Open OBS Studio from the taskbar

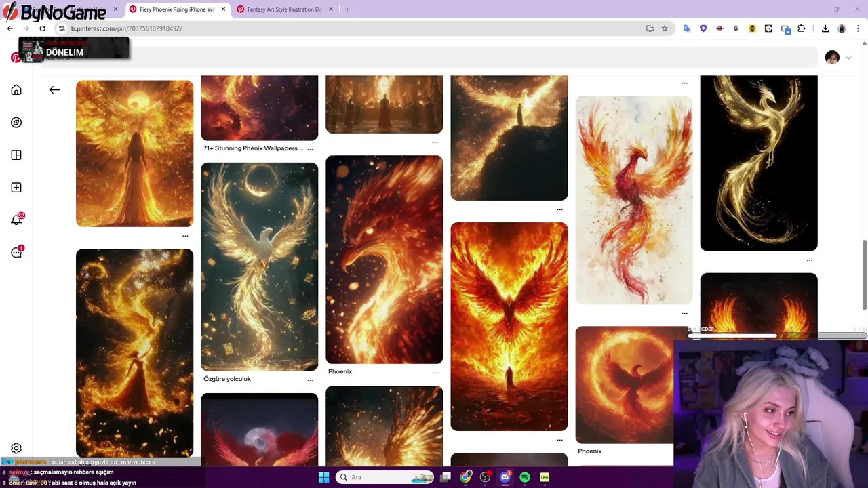click(485, 477)
